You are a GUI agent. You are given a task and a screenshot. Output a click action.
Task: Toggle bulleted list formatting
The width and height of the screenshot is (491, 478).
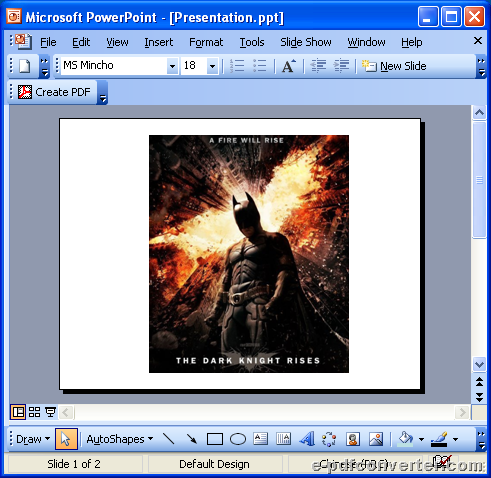pyautogui.click(x=260, y=66)
